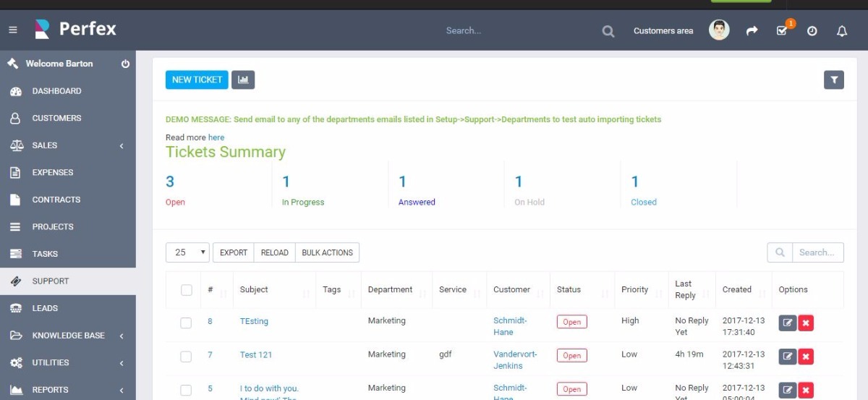
Task: Toggle the select-all tickets checkbox
Action: click(x=186, y=289)
